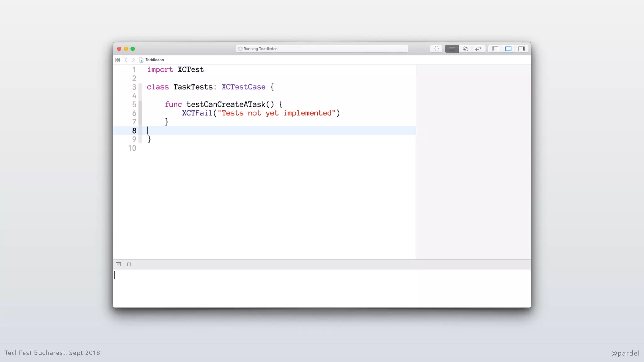Image resolution: width=644 pixels, height=362 pixels.
Task: Click the green zoom window button
Action: tap(133, 49)
